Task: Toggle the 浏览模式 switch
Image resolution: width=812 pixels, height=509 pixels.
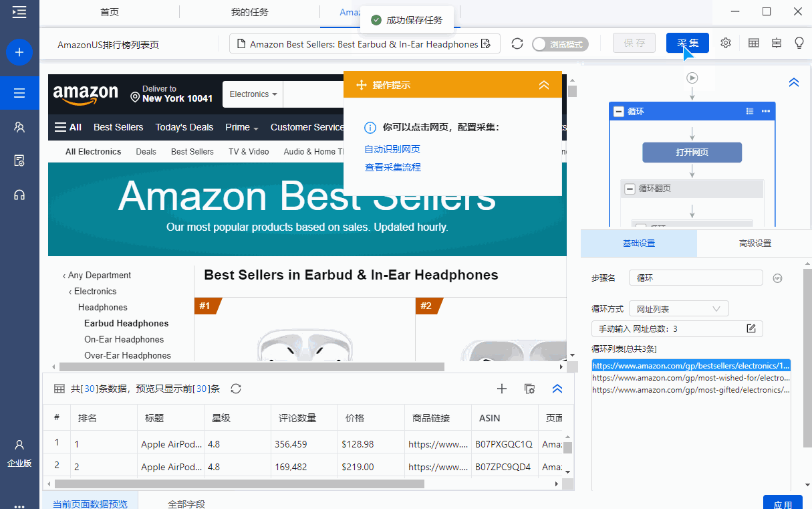Action: click(x=560, y=44)
